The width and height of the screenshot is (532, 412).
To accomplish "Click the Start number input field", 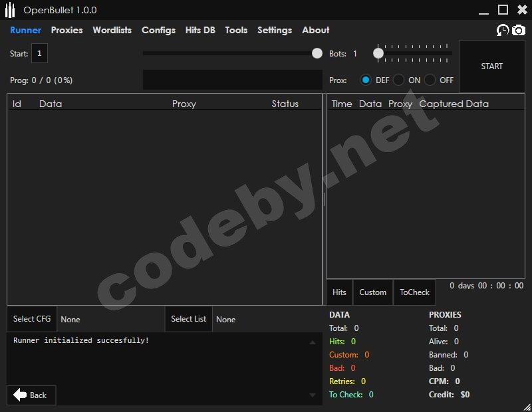I will 39,54.
